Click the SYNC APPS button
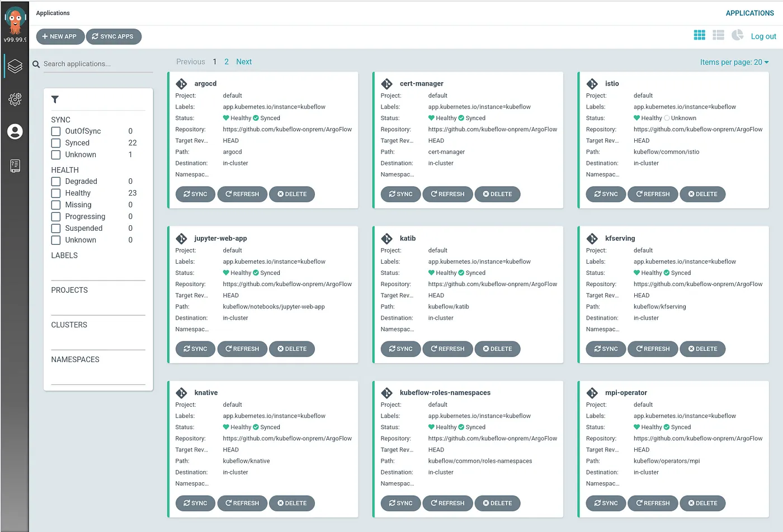This screenshot has height=532, width=783. click(114, 36)
